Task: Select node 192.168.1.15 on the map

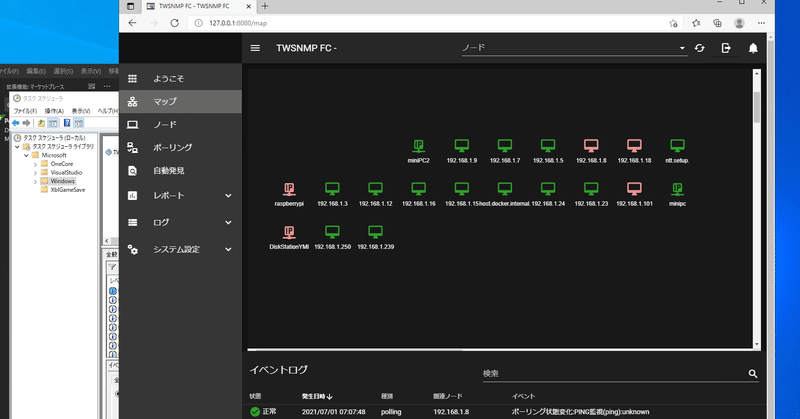Action: (462, 189)
